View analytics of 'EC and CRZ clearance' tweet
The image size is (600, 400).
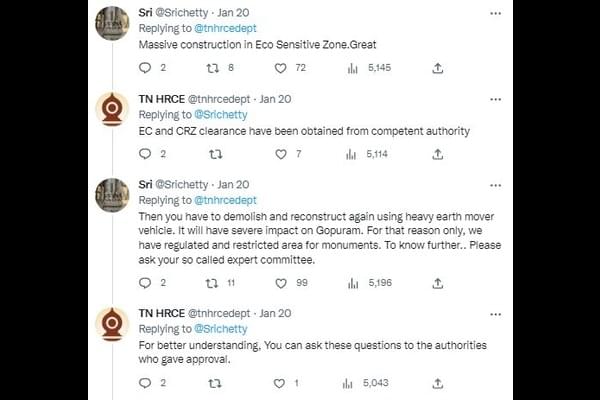352,154
